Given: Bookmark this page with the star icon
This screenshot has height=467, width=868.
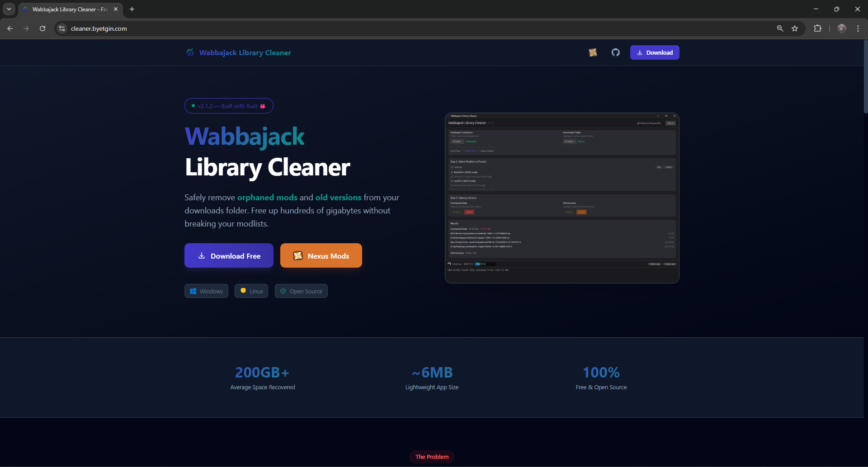Looking at the screenshot, I should click(795, 28).
